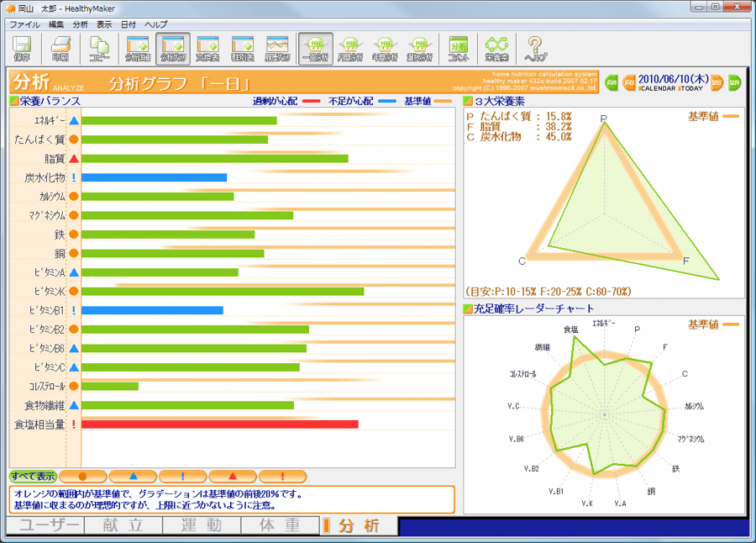
Task: Click the blue ビタミンB1 bar
Action: [x=152, y=310]
